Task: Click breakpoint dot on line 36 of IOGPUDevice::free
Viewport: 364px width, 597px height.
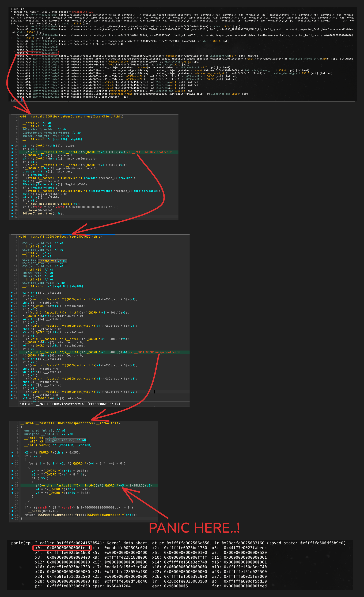Action: (x=12, y=352)
